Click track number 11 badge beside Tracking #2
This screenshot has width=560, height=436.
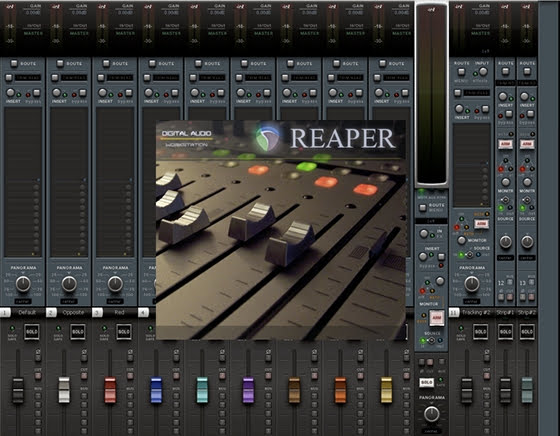pos(454,313)
